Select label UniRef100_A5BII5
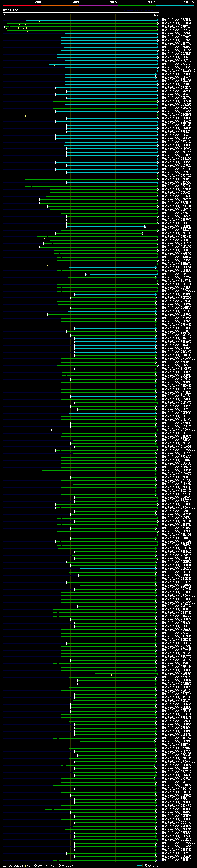This screenshot has width=197, height=868. [176, 274]
